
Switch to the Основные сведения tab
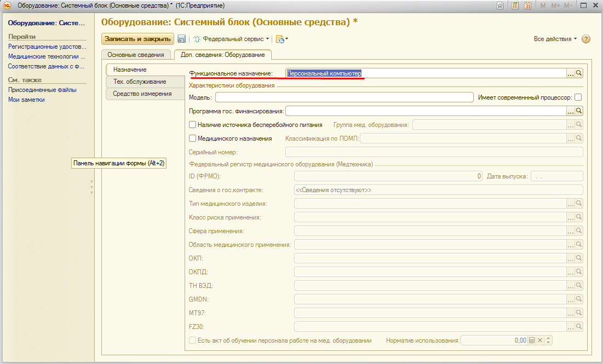pyautogui.click(x=135, y=55)
